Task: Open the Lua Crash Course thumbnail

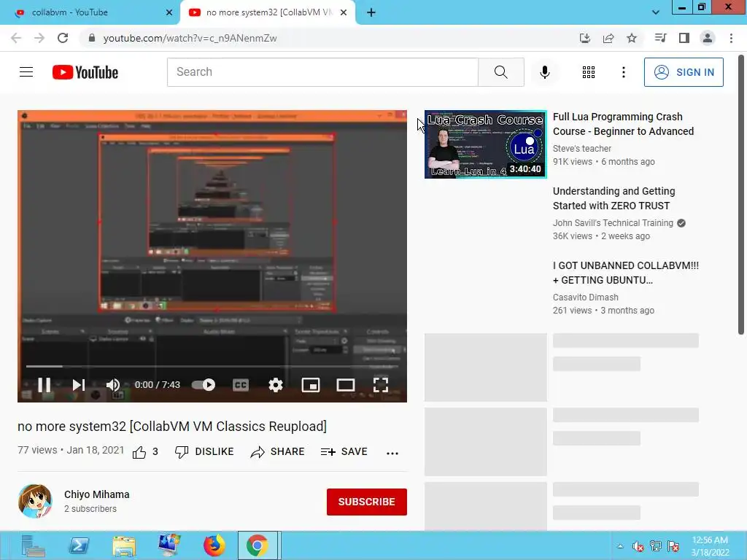Action: (x=485, y=144)
